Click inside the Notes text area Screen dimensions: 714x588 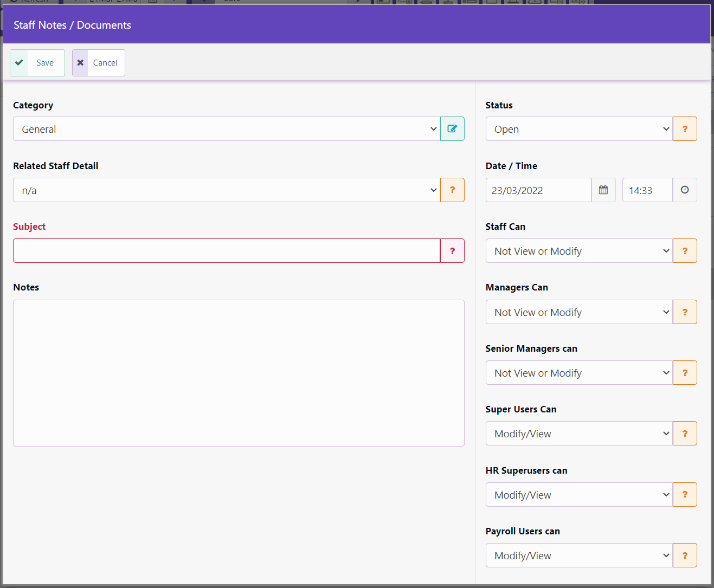point(239,373)
